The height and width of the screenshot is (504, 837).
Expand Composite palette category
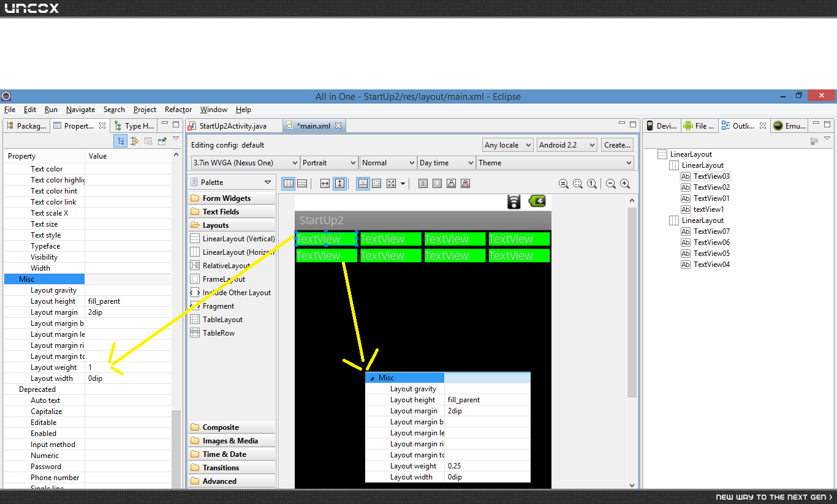232,427
